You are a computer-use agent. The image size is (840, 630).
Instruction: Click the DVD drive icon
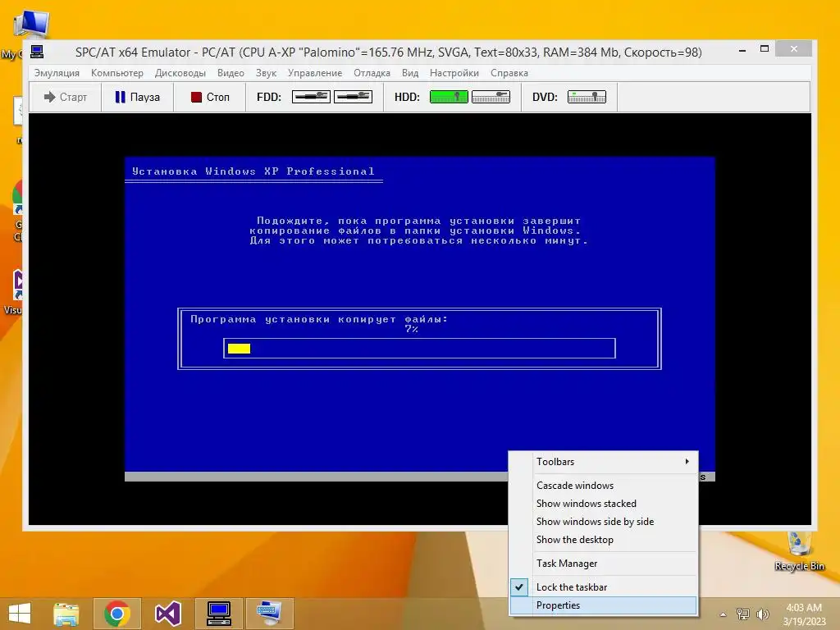tap(587, 97)
